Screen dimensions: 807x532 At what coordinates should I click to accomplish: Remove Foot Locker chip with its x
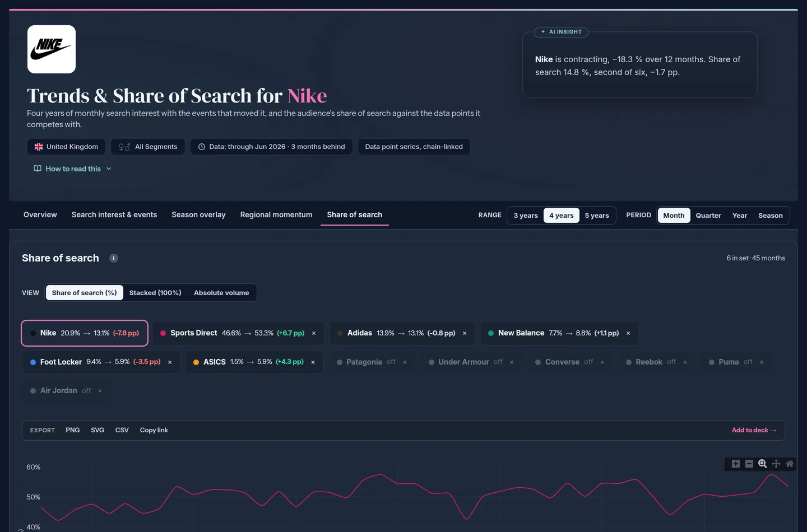170,362
